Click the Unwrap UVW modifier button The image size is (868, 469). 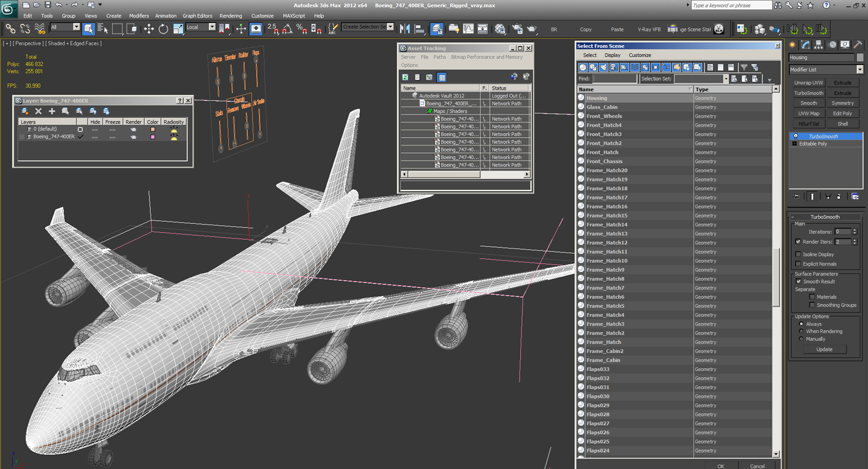pyautogui.click(x=809, y=83)
